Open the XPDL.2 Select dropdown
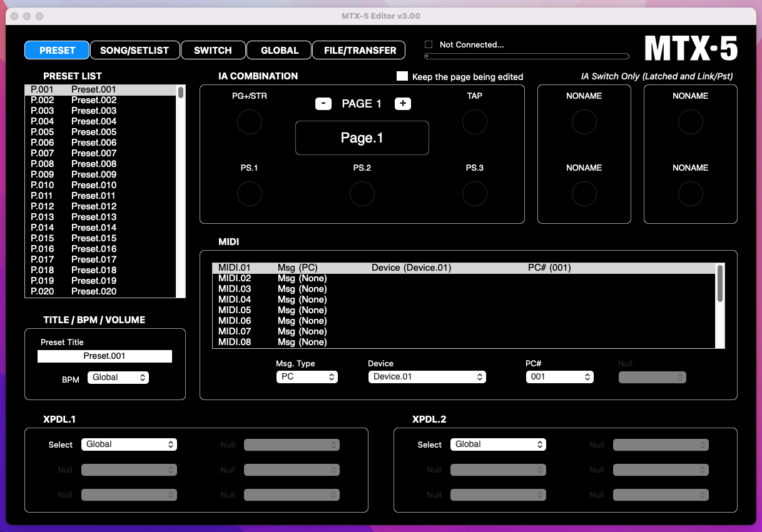 pos(499,444)
